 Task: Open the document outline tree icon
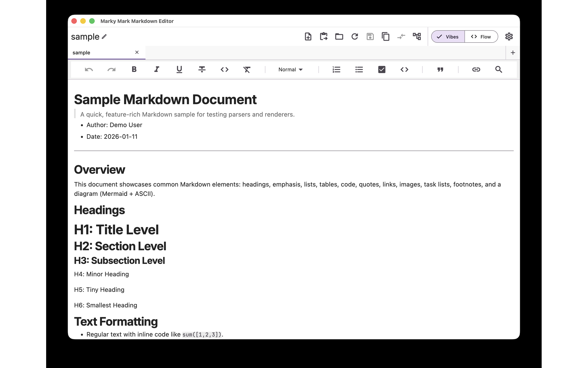pyautogui.click(x=417, y=37)
